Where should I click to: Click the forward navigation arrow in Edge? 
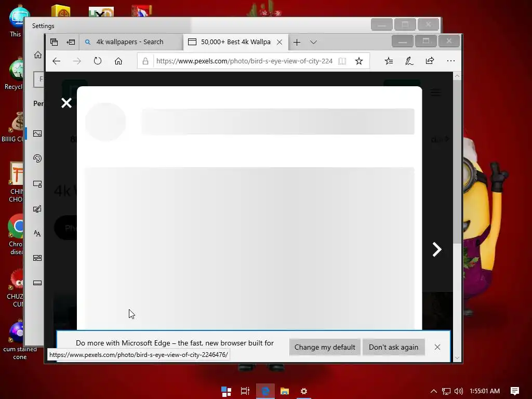(77, 61)
